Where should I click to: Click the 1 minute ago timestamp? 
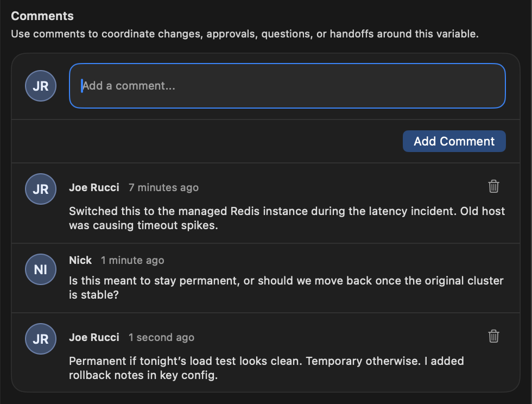click(x=132, y=260)
